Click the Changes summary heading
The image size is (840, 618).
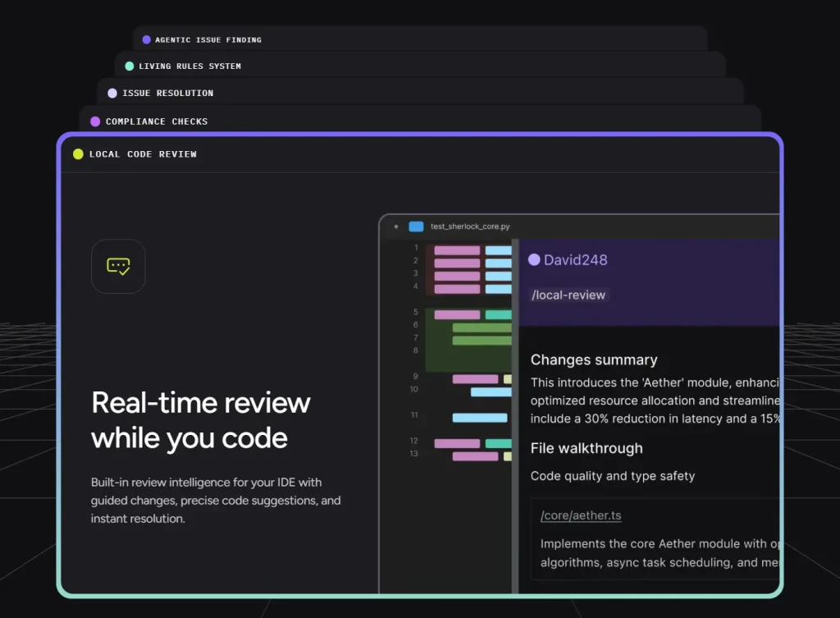(594, 359)
